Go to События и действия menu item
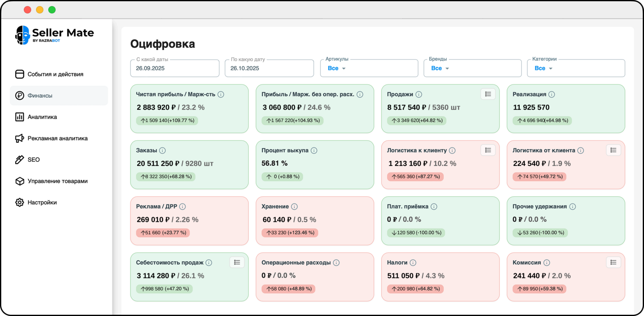This screenshot has height=316, width=644. coord(55,74)
